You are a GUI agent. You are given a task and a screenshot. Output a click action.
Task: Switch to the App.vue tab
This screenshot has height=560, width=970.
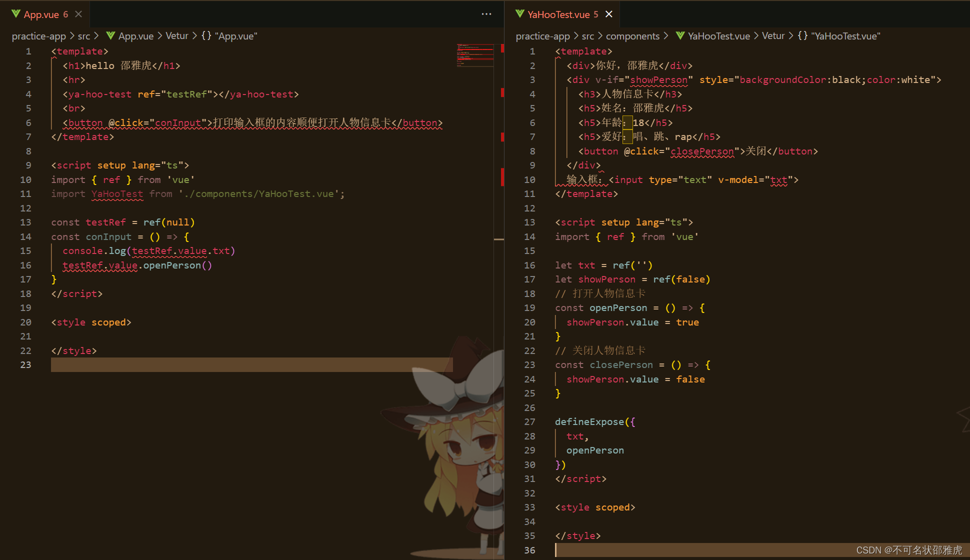46,14
